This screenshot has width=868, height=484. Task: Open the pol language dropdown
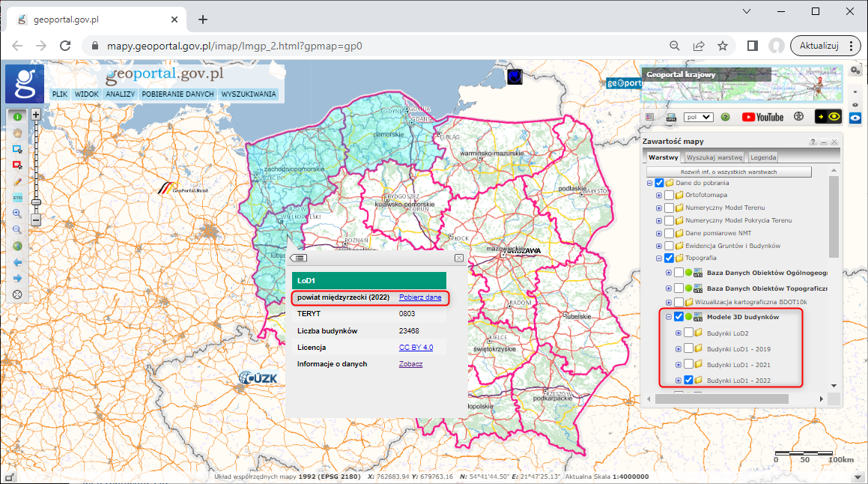click(x=697, y=117)
